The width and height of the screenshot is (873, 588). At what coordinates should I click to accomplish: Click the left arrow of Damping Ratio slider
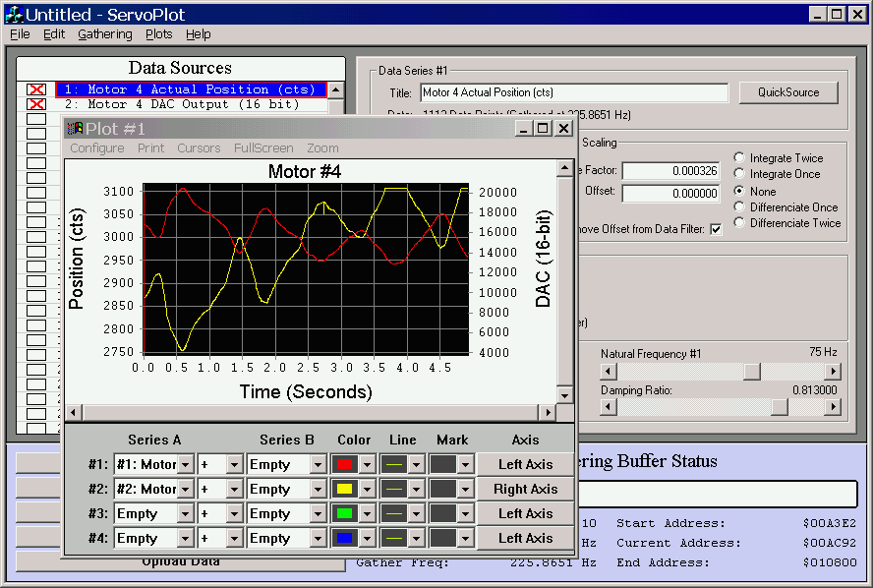[609, 408]
